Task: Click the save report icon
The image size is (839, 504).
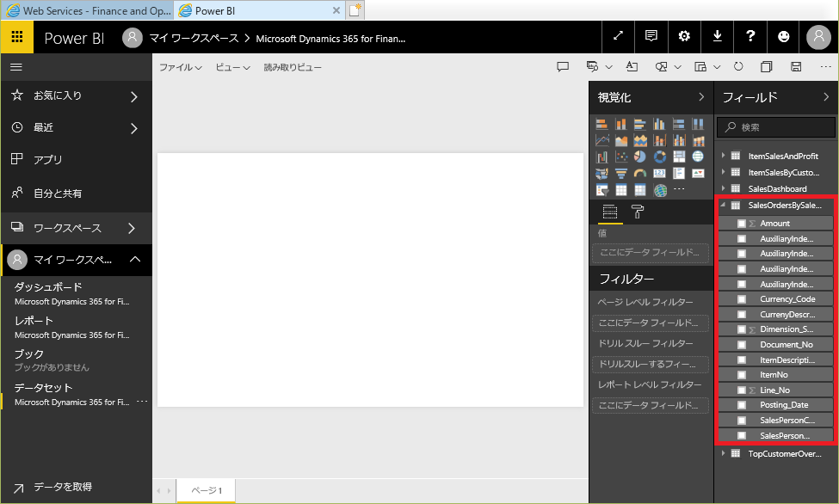Action: pyautogui.click(x=796, y=67)
